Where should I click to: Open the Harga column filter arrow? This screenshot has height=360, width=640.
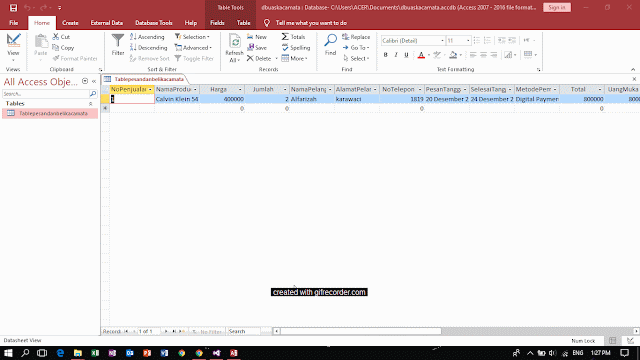pos(240,89)
